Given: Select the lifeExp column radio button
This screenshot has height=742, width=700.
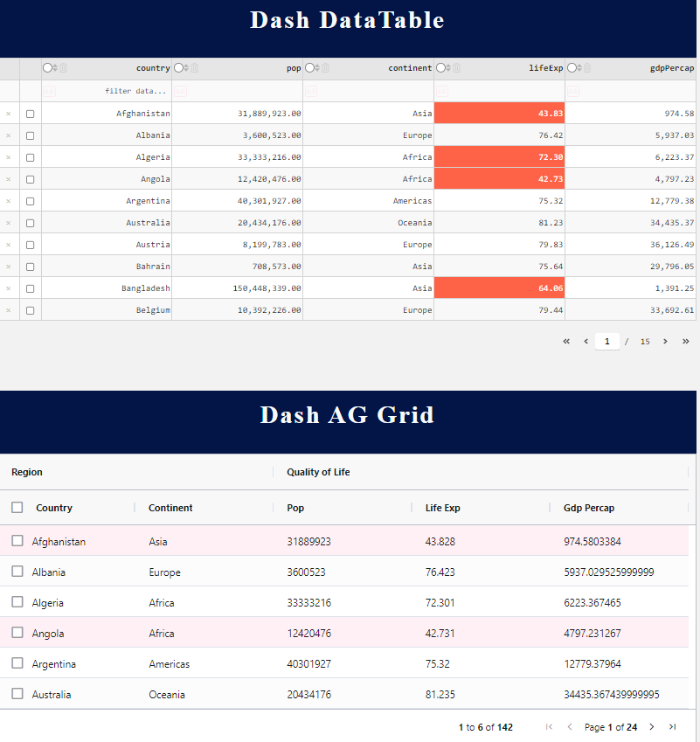Looking at the screenshot, I should point(440,68).
